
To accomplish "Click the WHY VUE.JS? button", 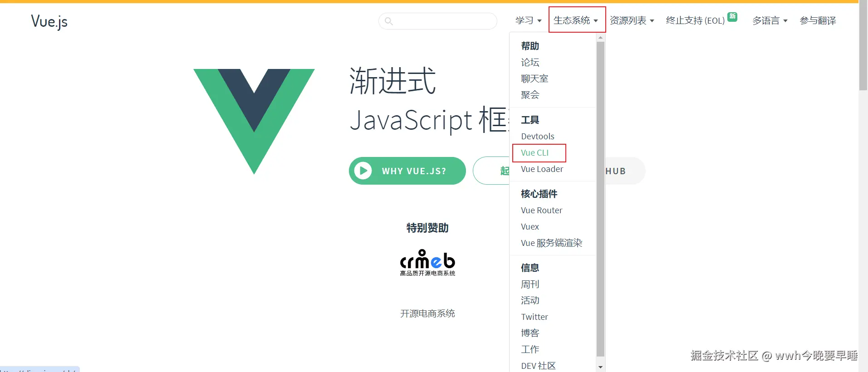I will [407, 171].
